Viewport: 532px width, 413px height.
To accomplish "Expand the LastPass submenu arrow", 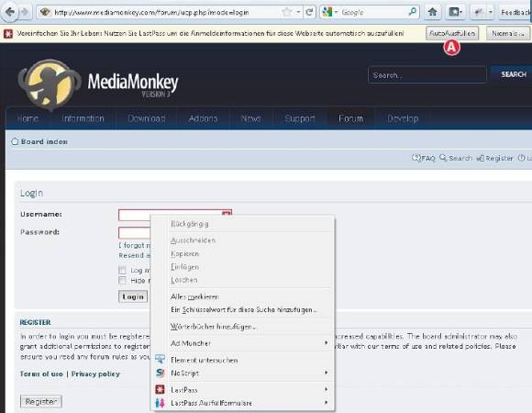I will coord(326,389).
